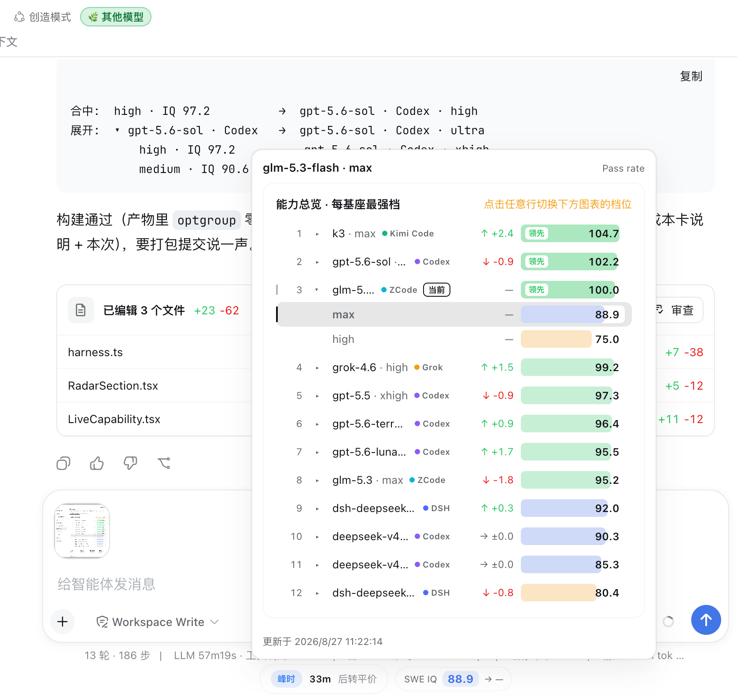Viewport: 737px width, 700px height.
Task: Click the blue send arrow button
Action: (706, 620)
